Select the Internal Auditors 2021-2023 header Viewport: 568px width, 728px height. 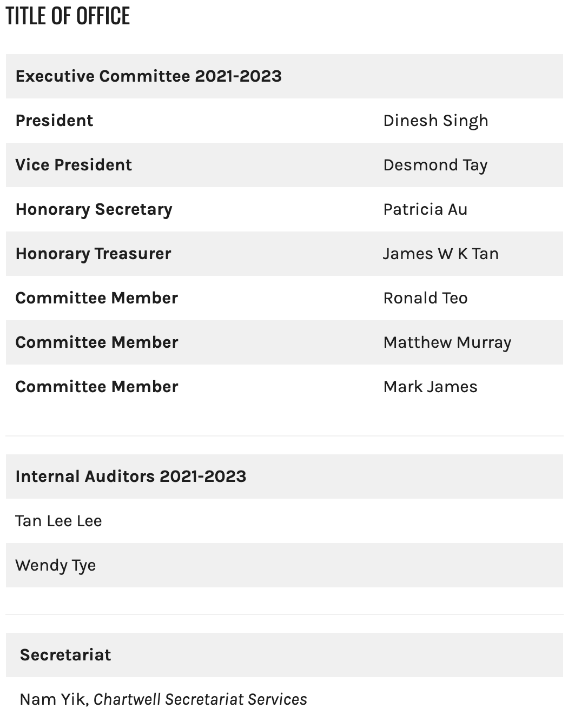click(130, 476)
